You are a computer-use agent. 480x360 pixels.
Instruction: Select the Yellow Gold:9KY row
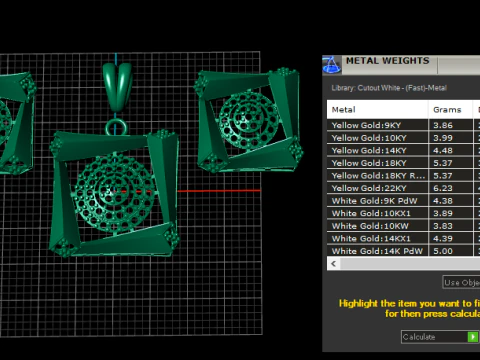[x=403, y=125]
